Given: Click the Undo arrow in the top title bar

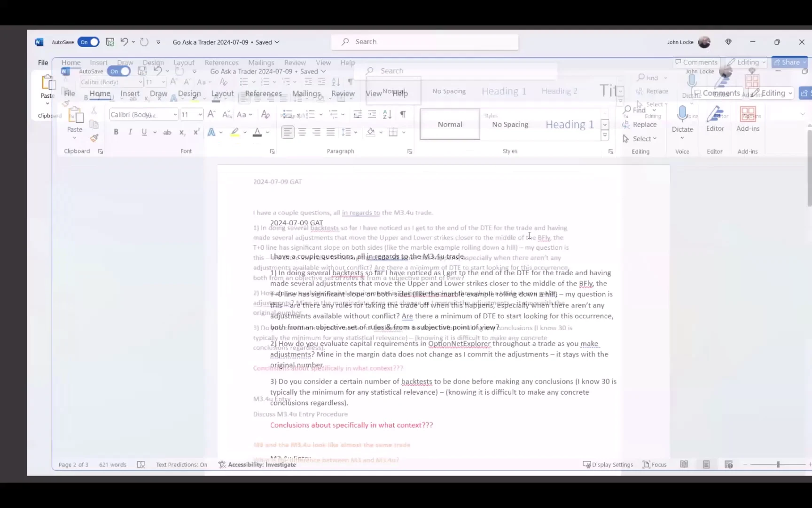Looking at the screenshot, I should (124, 42).
